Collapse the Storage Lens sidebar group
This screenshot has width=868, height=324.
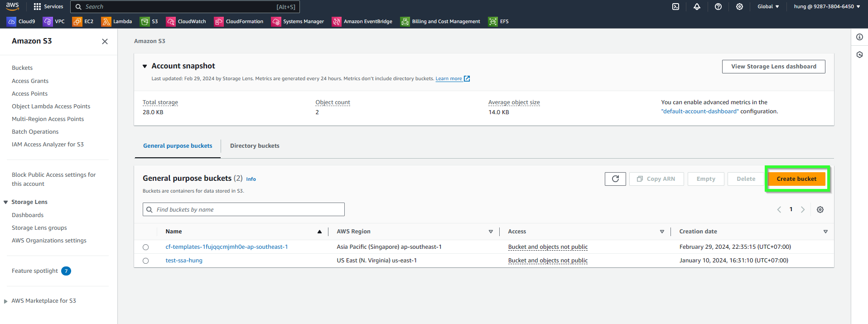[6, 202]
